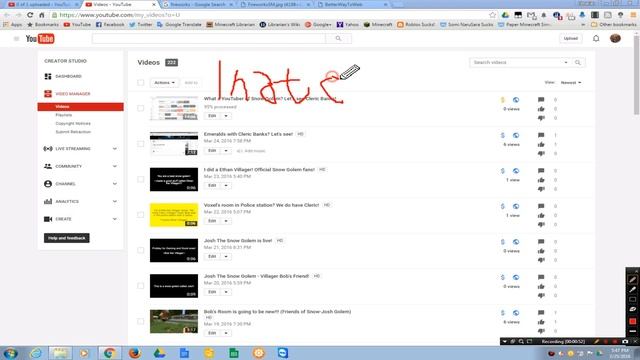Pick the red color swatch in the recorder palette
640x360 pixels.
tap(632, 321)
